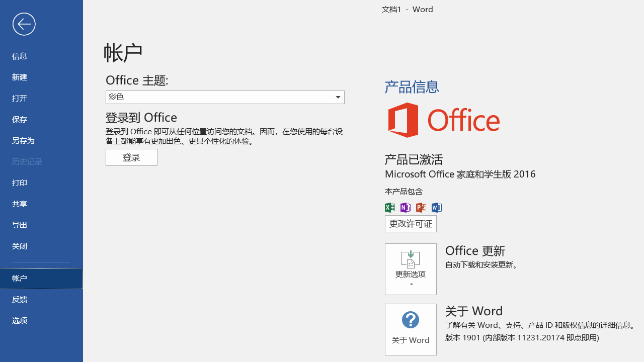Image resolution: width=644 pixels, height=362 pixels.
Task: Go to 打开 in the sidebar
Action: (41, 99)
